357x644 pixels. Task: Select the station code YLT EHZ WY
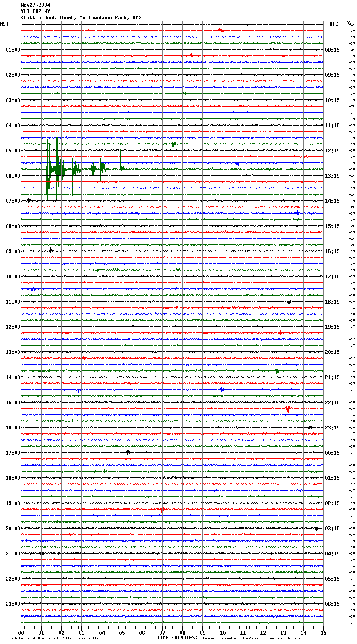pos(35,11)
